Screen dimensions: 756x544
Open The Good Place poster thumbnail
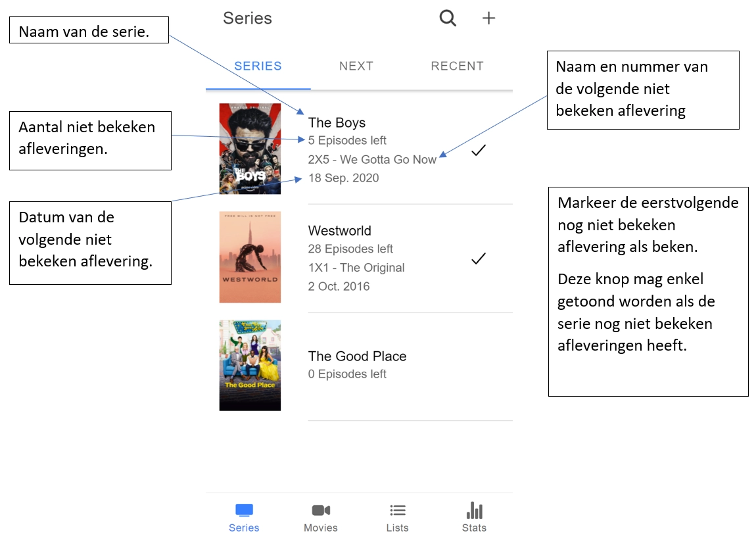[250, 366]
